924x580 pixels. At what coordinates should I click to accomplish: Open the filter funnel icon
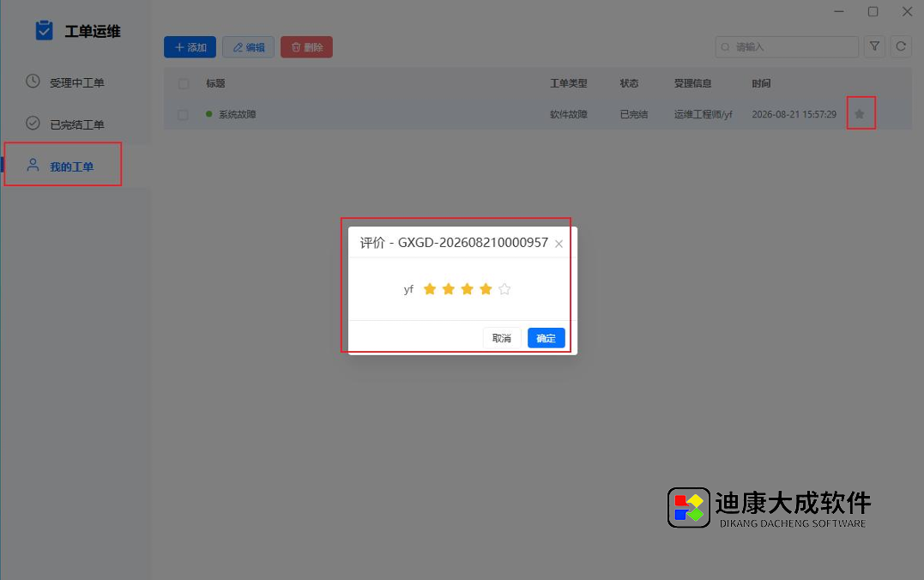[874, 46]
